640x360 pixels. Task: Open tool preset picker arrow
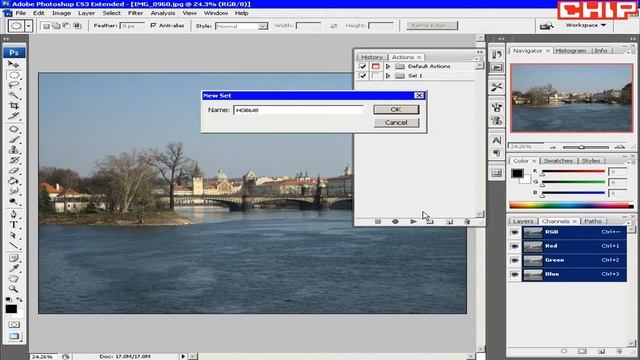28,26
